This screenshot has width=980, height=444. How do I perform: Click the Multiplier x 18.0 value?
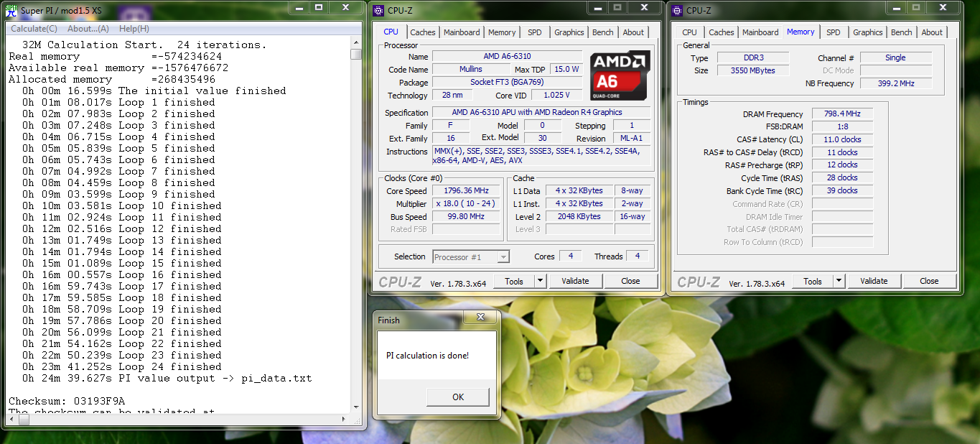tap(466, 203)
